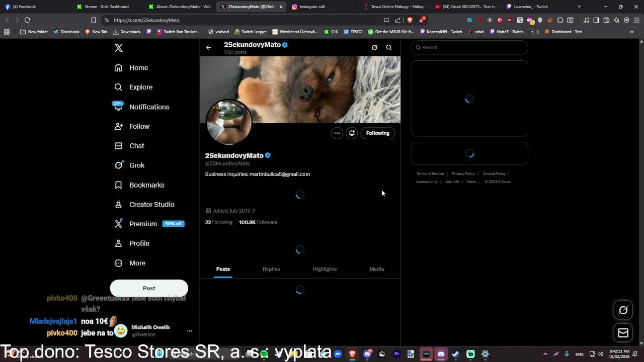Click share icon in address bar

pos(398,20)
